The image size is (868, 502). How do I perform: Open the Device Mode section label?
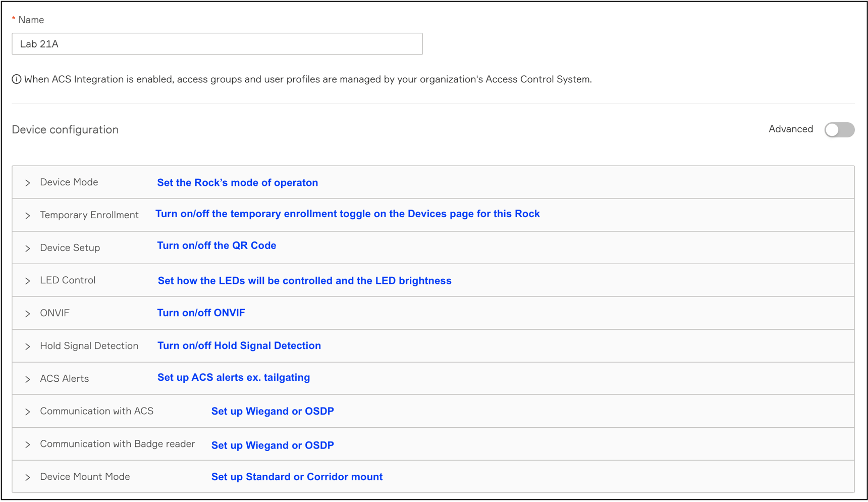click(69, 182)
